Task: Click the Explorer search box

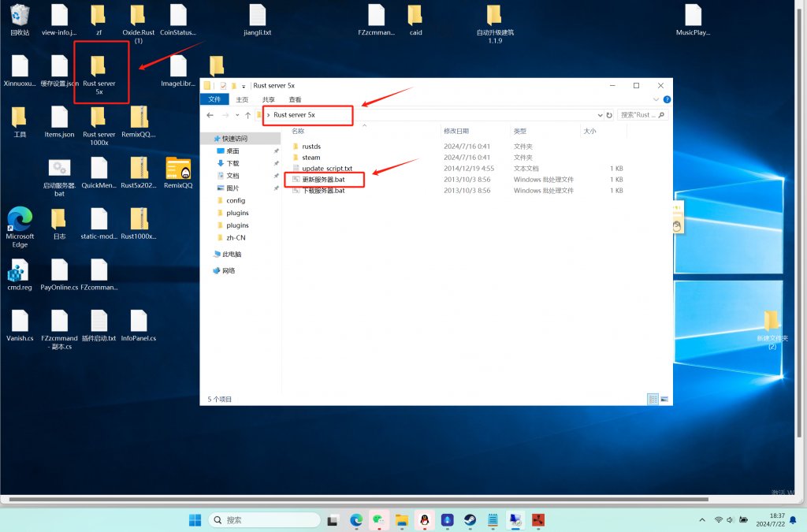Action: [x=638, y=115]
